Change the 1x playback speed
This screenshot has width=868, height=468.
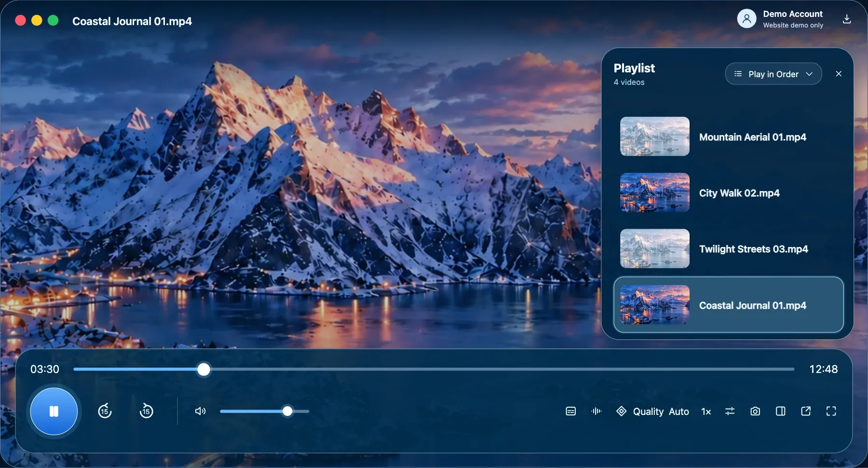[706, 412]
